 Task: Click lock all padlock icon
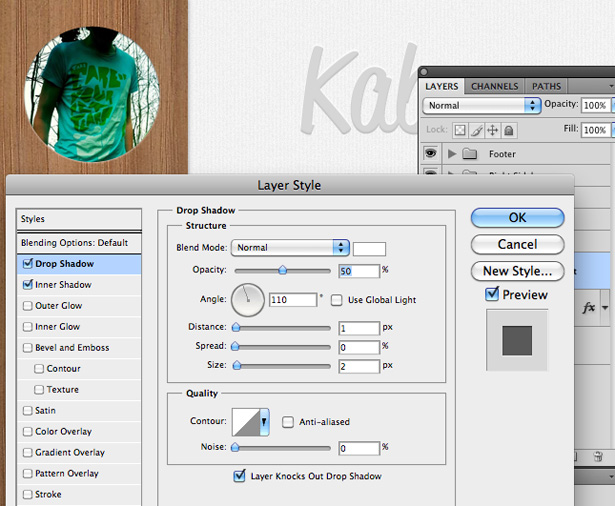[x=508, y=130]
